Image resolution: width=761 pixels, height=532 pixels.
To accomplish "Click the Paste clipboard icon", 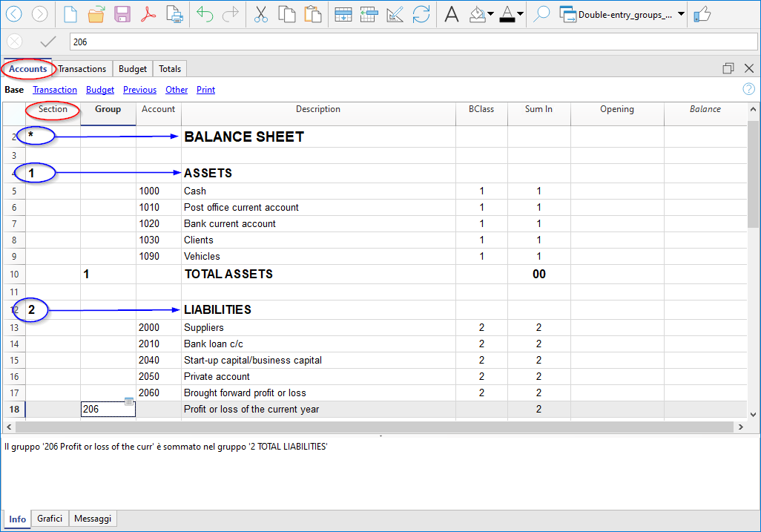I will (x=313, y=14).
